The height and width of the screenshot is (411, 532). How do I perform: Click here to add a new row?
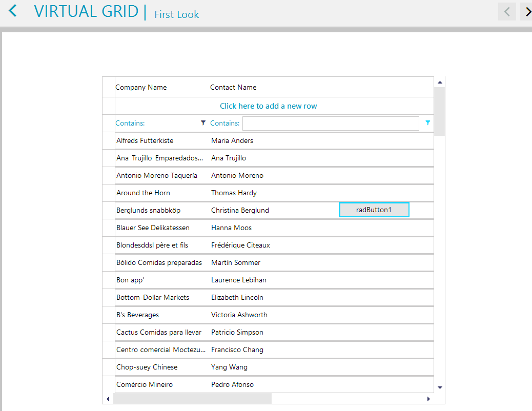(x=268, y=106)
